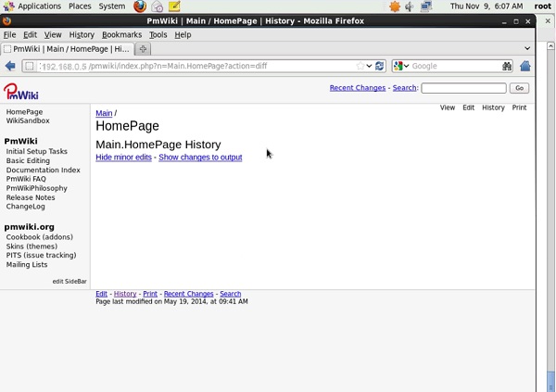Click the History page action at top right
Viewport: 556px width, 392px height.
(493, 107)
